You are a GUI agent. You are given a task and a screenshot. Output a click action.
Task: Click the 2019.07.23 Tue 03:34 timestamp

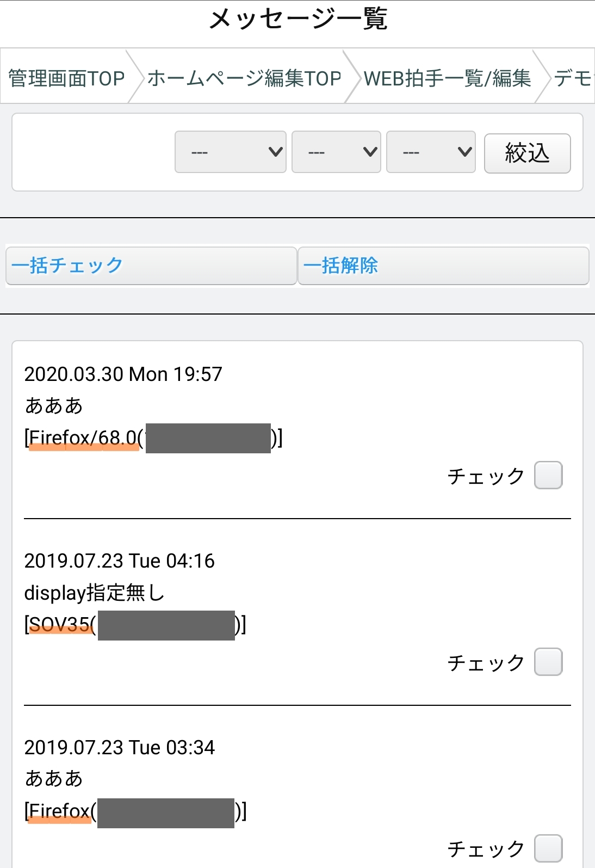[x=119, y=748]
